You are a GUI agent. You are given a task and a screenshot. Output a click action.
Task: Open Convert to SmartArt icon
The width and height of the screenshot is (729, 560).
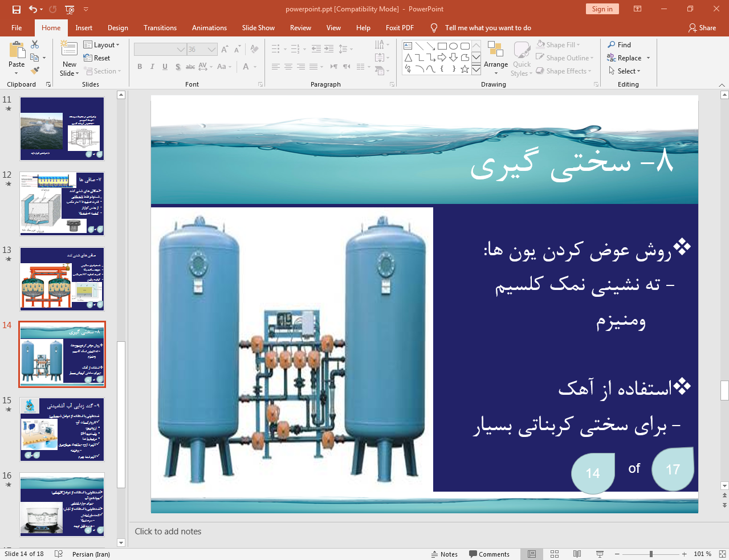coord(382,71)
